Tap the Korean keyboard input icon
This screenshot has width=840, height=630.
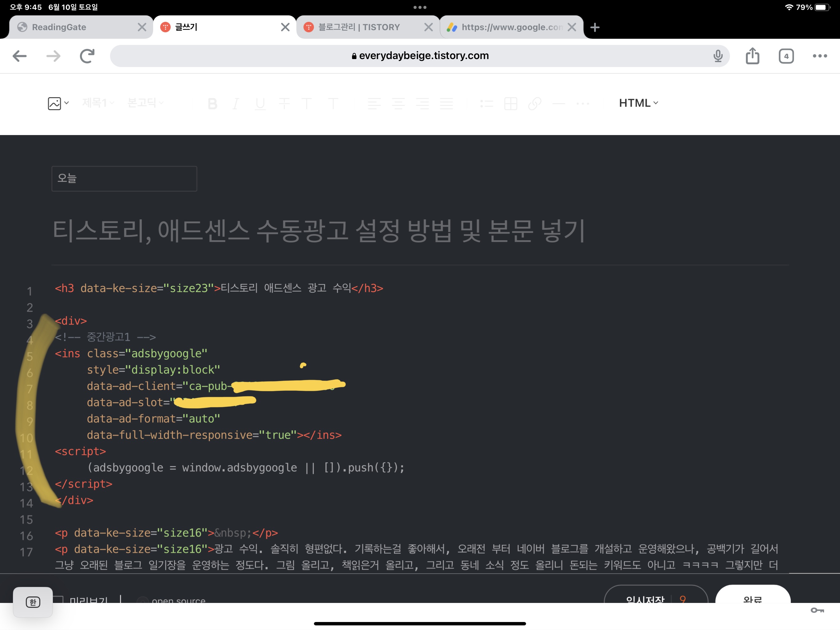tap(33, 602)
